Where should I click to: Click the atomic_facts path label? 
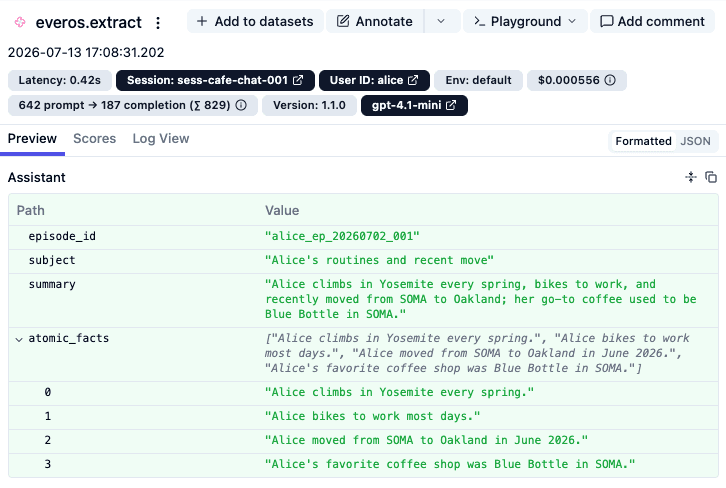[69, 338]
